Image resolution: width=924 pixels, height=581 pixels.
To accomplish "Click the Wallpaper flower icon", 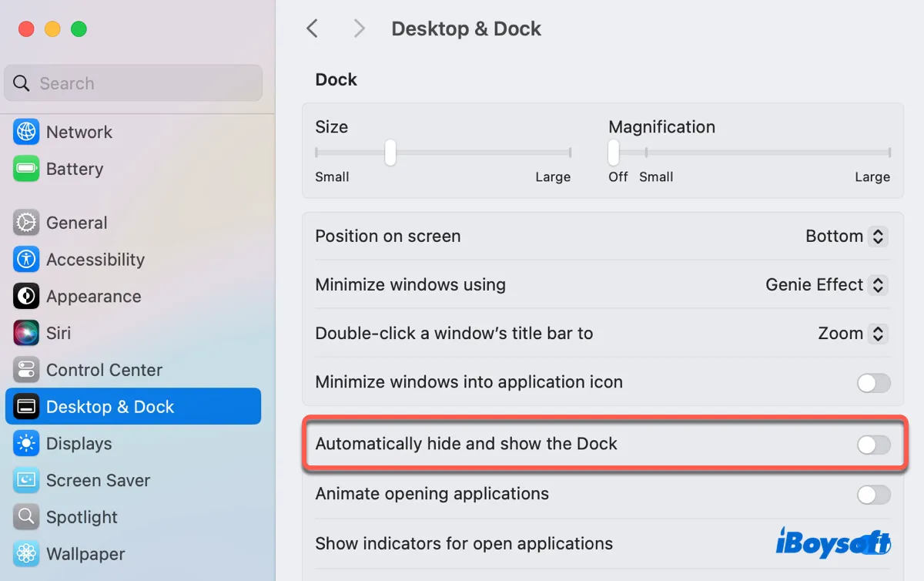I will pos(26,554).
